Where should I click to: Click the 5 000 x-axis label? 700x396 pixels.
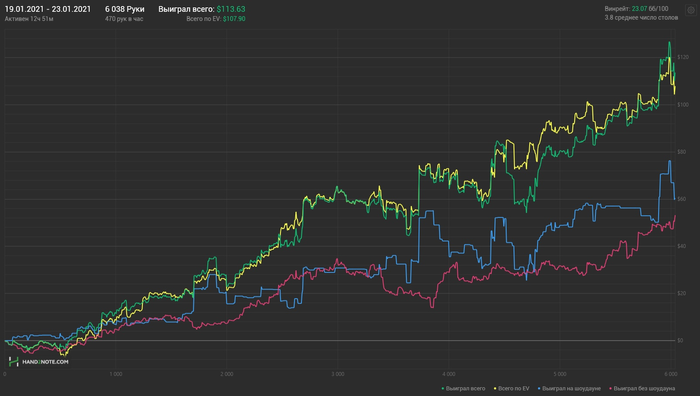(x=560, y=374)
